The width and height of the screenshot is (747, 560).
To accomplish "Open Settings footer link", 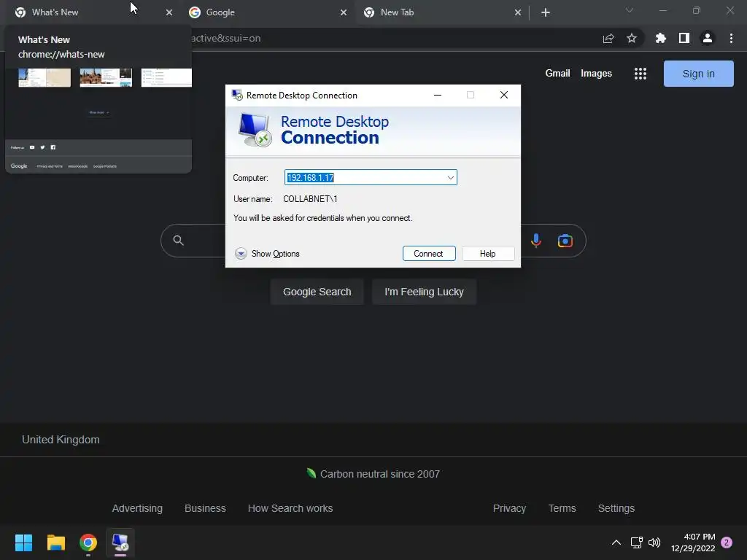I will pyautogui.click(x=616, y=508).
